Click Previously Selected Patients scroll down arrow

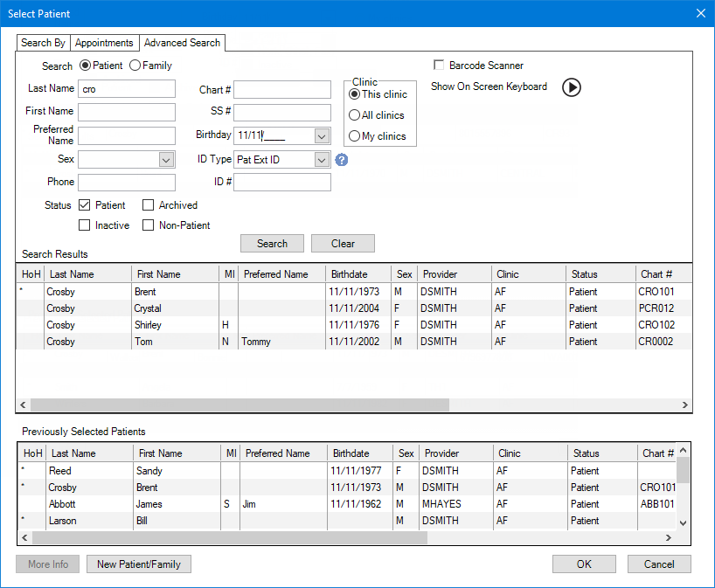(683, 522)
